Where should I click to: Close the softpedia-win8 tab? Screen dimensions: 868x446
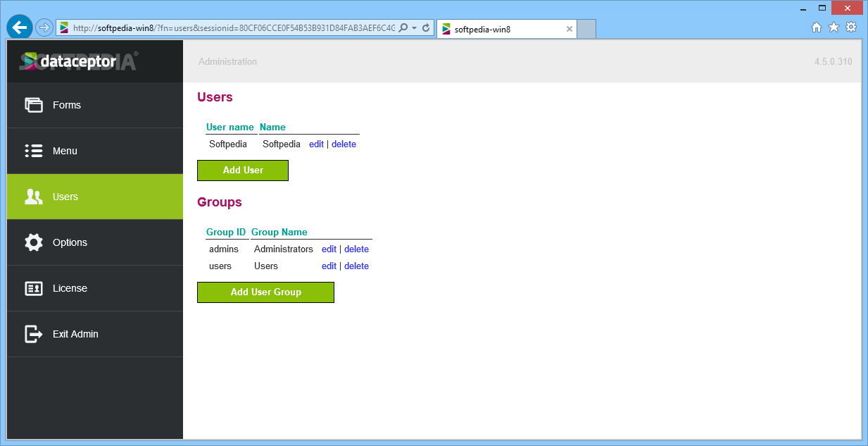[x=570, y=29]
